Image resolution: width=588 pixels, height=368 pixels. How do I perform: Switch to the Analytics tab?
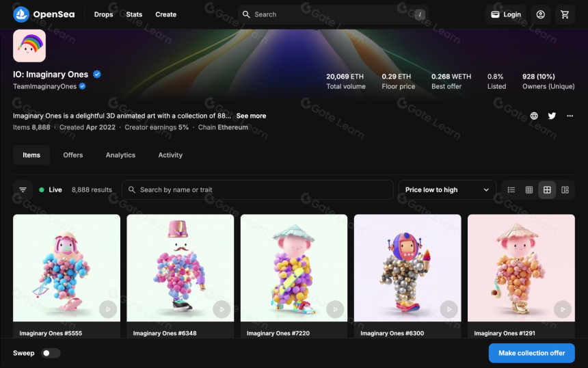coord(120,155)
